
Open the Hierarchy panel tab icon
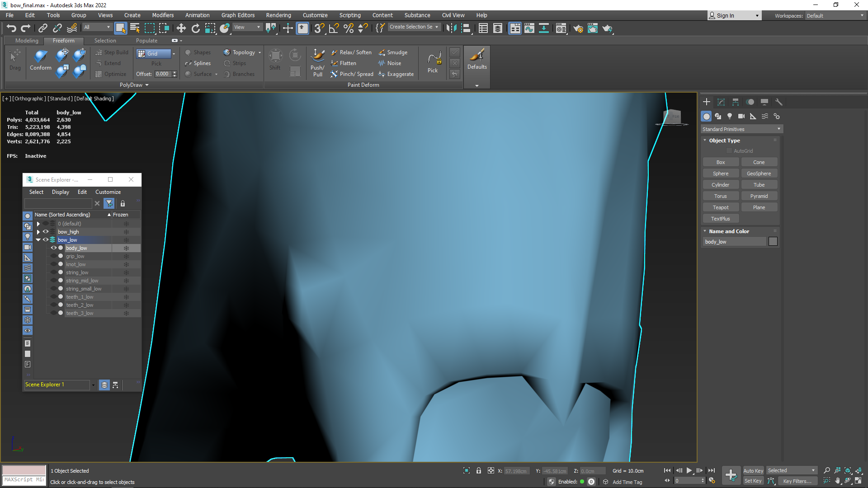pos(736,102)
